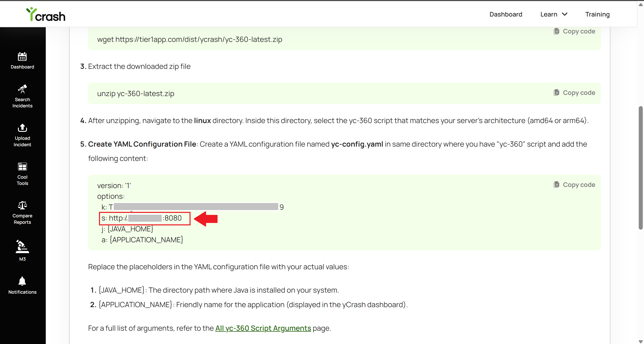The height and width of the screenshot is (344, 644).
Task: Open Dashboard from the sidebar calendar icon
Action: tap(22, 57)
